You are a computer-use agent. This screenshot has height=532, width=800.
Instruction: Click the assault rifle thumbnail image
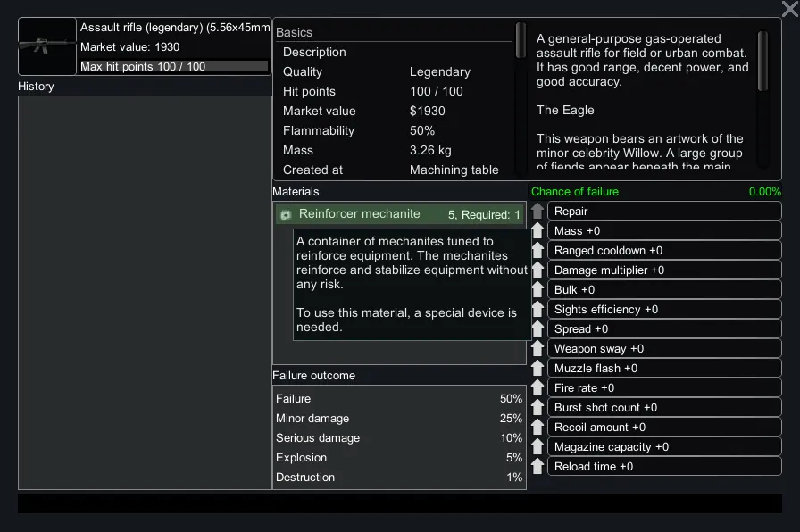coord(47,46)
